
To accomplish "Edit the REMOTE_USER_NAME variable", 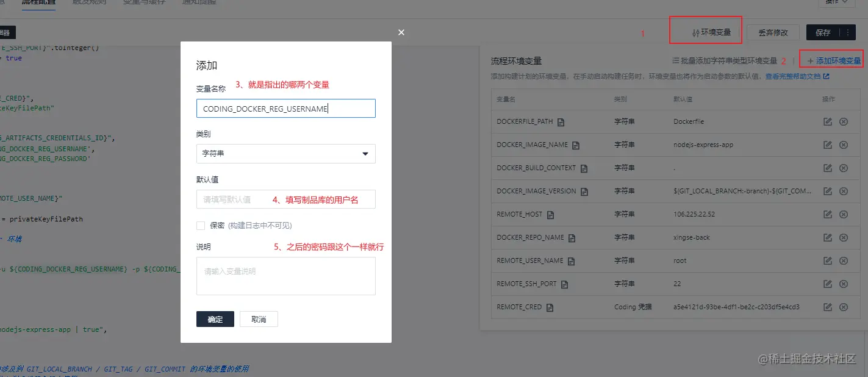I will click(828, 261).
